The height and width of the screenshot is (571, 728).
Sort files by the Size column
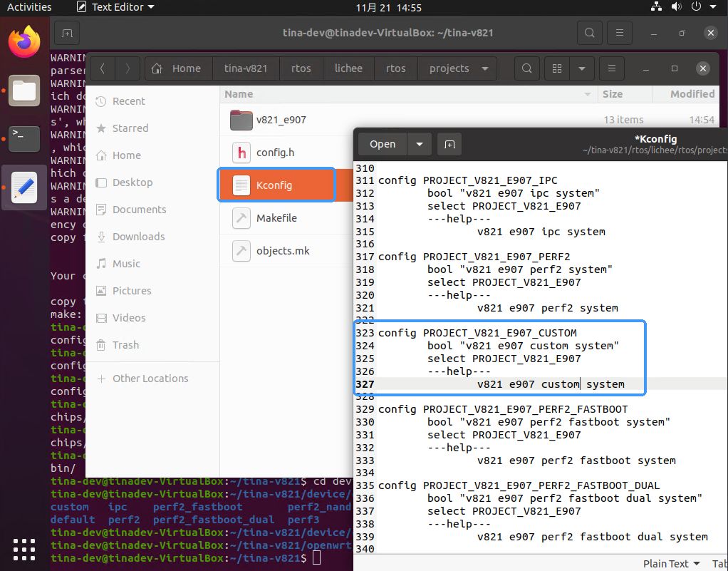point(612,94)
